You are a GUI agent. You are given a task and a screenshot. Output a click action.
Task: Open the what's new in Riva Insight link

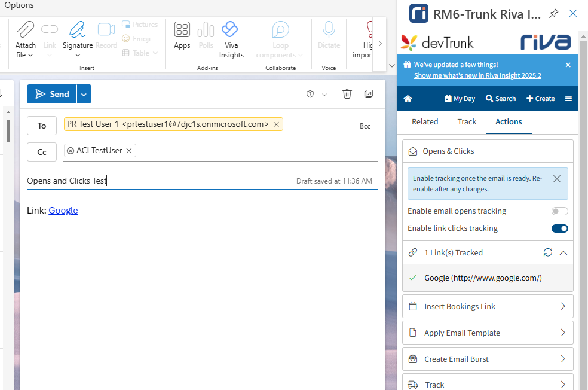[477, 75]
